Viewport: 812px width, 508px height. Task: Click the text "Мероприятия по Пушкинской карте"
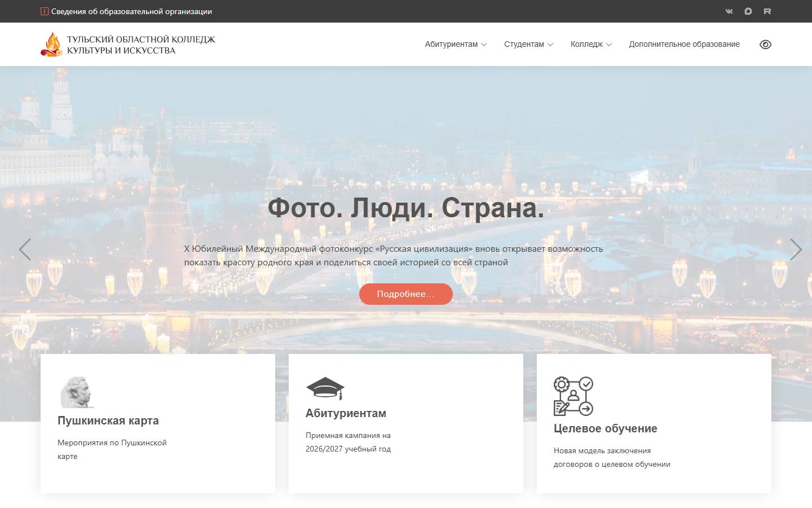112,449
